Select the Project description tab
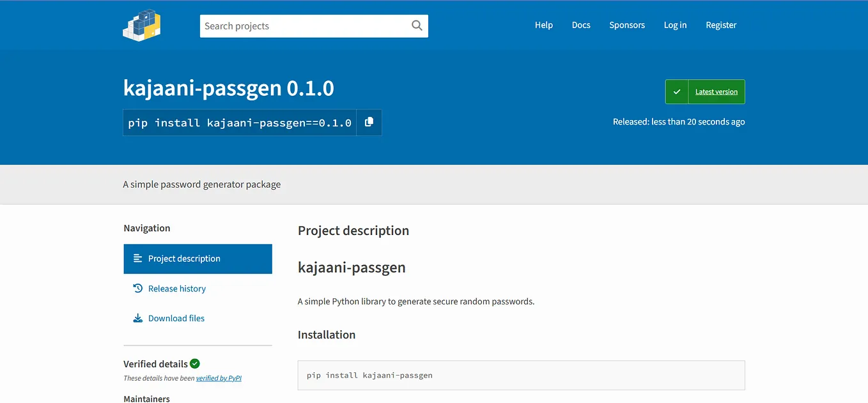Image resolution: width=868 pixels, height=403 pixels. point(198,259)
